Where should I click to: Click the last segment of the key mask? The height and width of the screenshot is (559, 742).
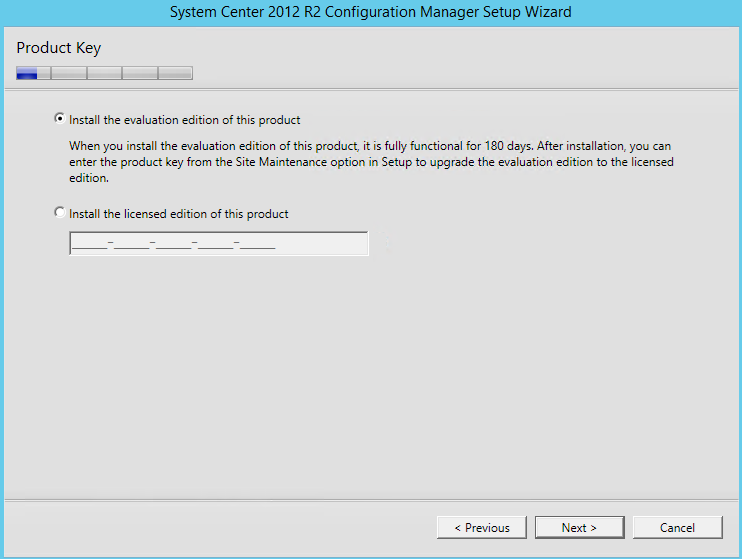258,244
